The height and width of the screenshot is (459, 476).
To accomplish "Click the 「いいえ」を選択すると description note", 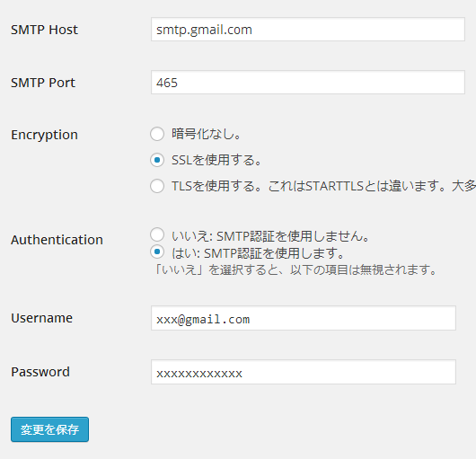I will [295, 269].
